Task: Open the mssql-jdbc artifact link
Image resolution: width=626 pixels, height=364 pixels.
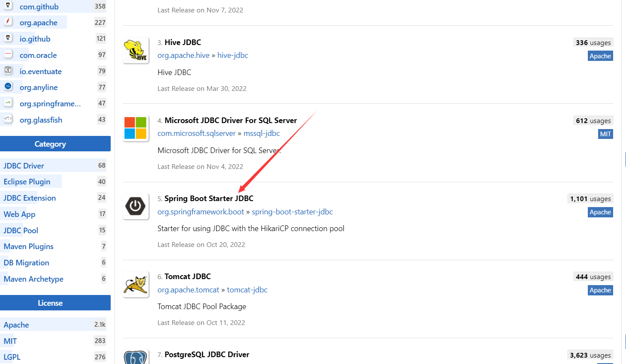Action: click(x=262, y=133)
